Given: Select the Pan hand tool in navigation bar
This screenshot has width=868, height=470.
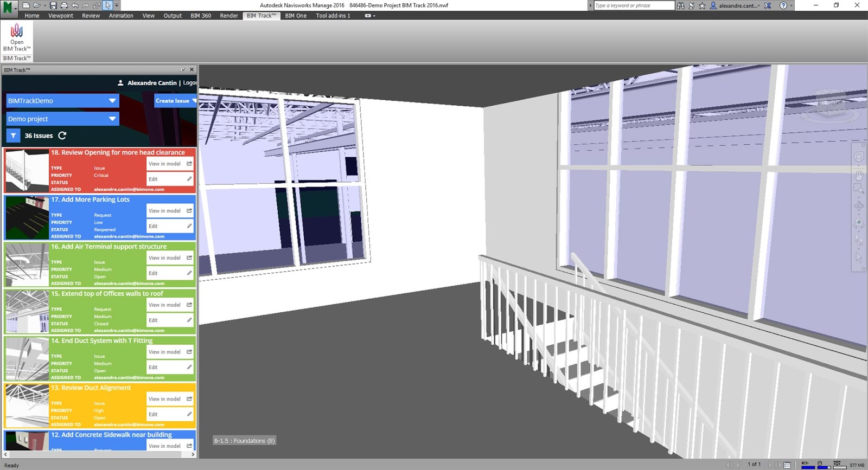Looking at the screenshot, I should coord(859,175).
